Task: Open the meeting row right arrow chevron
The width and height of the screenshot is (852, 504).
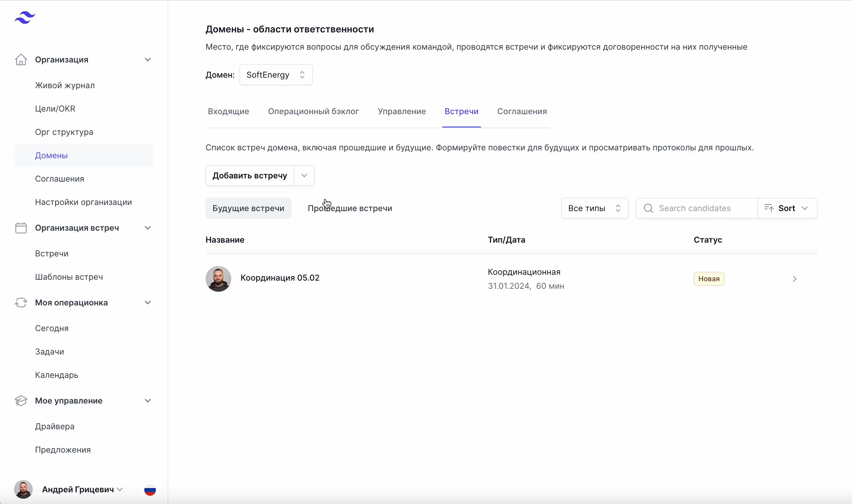Action: (x=794, y=279)
